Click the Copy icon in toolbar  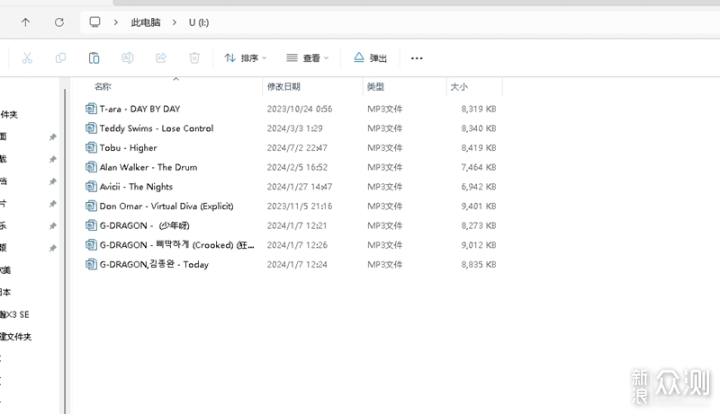61,58
